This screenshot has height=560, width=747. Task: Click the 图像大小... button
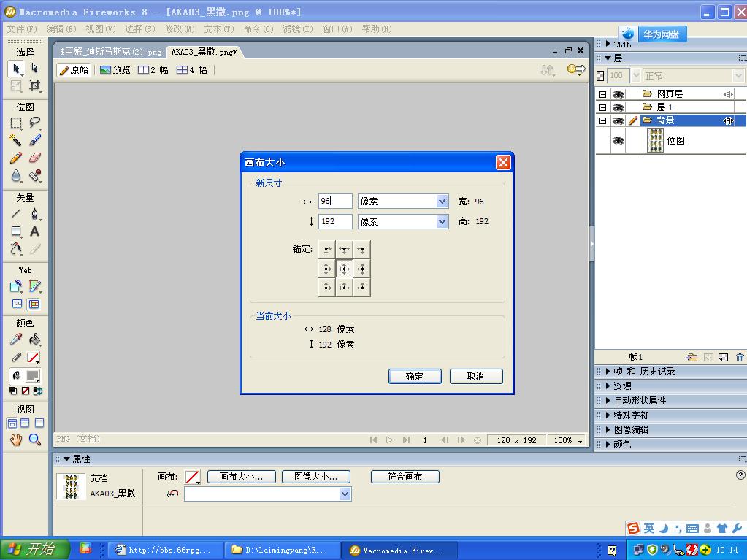point(316,477)
